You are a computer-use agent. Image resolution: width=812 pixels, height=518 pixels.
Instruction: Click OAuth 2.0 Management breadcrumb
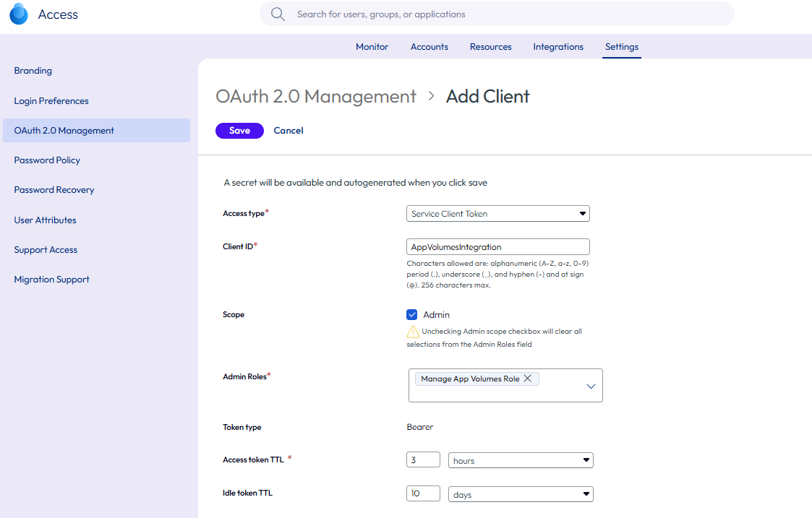[316, 96]
